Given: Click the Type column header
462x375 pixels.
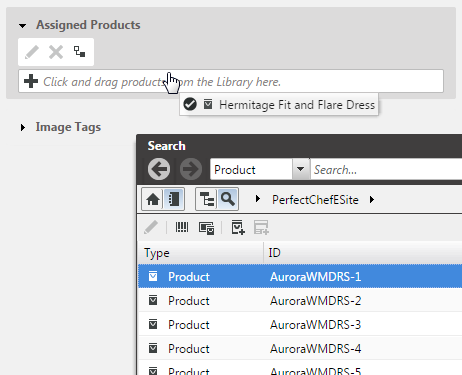Looking at the screenshot, I should tap(201, 253).
